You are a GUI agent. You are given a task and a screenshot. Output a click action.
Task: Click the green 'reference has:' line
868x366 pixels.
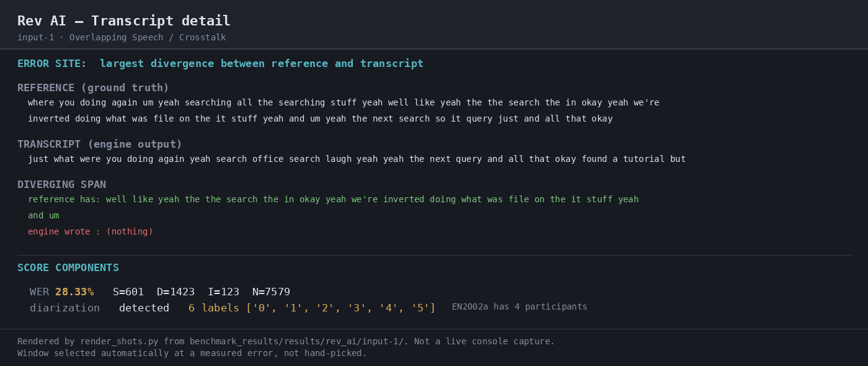click(x=333, y=200)
